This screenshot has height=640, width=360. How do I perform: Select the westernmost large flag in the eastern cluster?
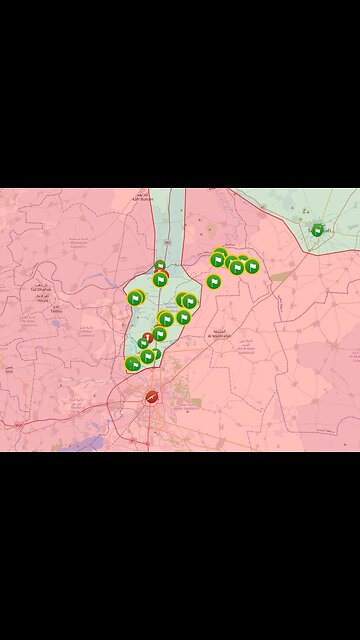217,260
